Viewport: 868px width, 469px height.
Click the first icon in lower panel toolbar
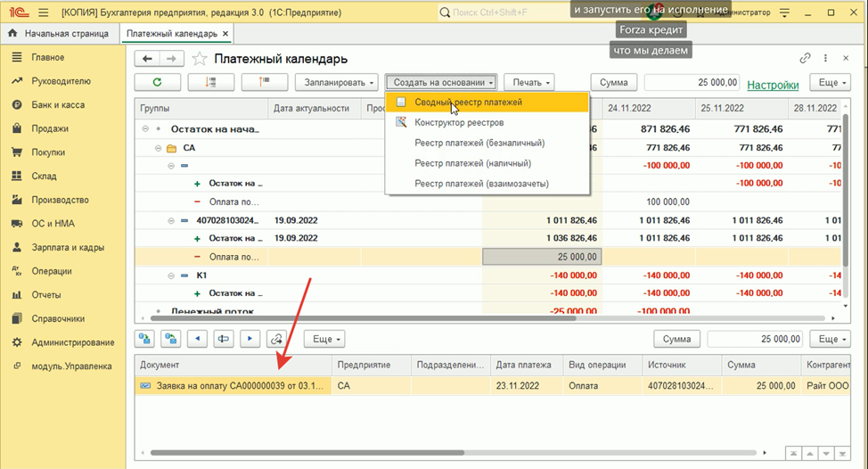click(x=145, y=339)
